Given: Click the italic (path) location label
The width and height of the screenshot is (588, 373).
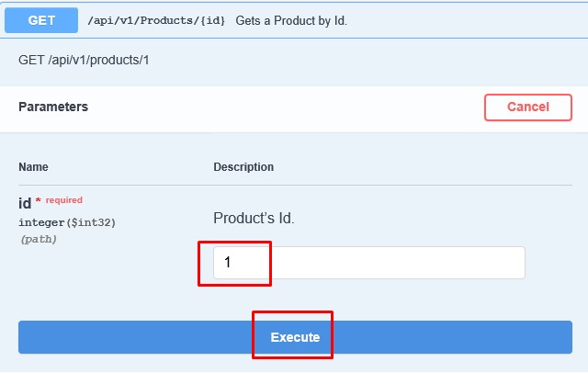Looking at the screenshot, I should click(39, 239).
